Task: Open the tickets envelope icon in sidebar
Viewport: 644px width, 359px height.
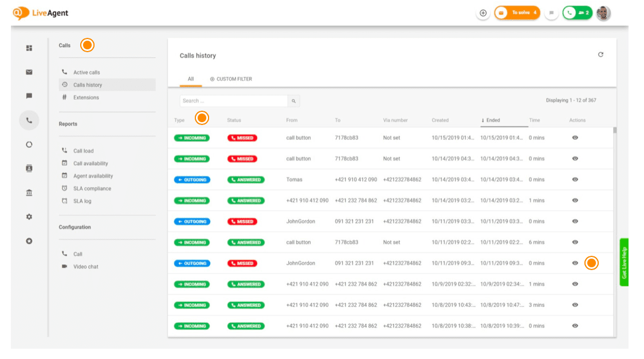Action: [x=29, y=72]
